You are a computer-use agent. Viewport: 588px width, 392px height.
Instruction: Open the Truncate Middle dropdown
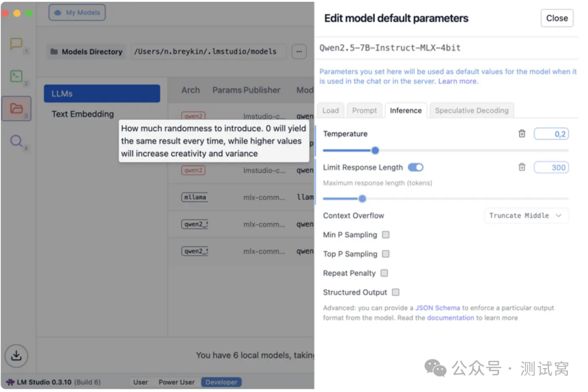(526, 216)
